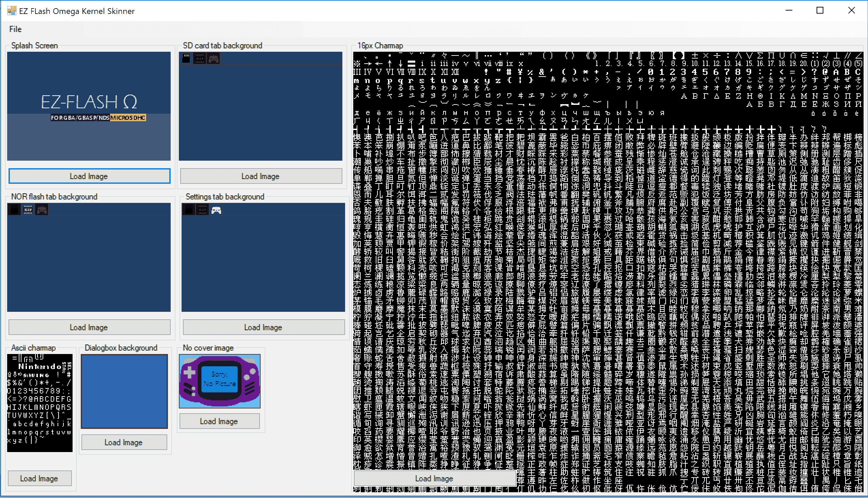Click the 'EZ FLash Omega Kernel Skinner' window title
The image size is (868, 498).
(77, 11)
